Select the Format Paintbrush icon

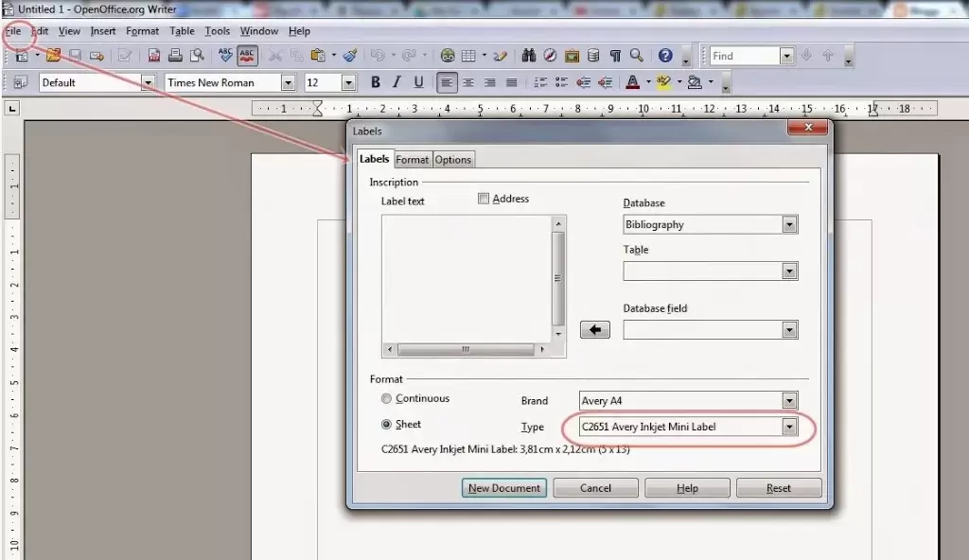click(350, 56)
